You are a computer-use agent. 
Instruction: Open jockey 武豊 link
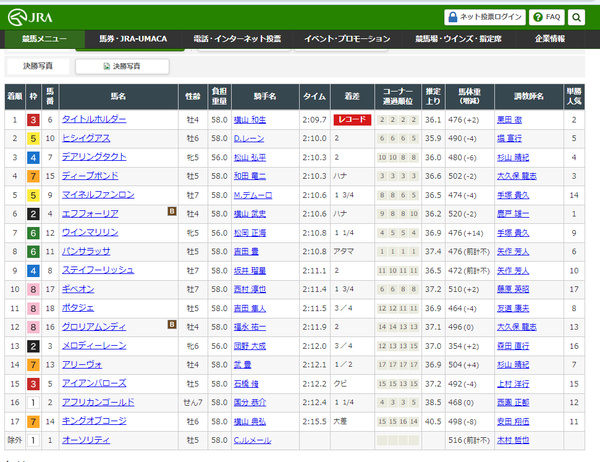pos(243,365)
